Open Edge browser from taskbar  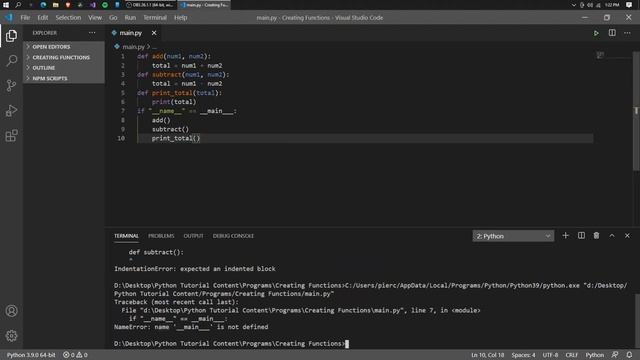[43, 5]
